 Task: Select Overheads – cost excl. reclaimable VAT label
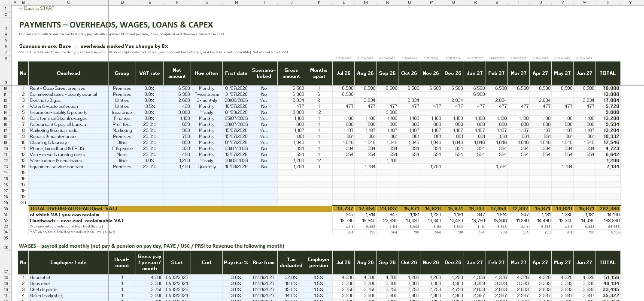coord(76,221)
